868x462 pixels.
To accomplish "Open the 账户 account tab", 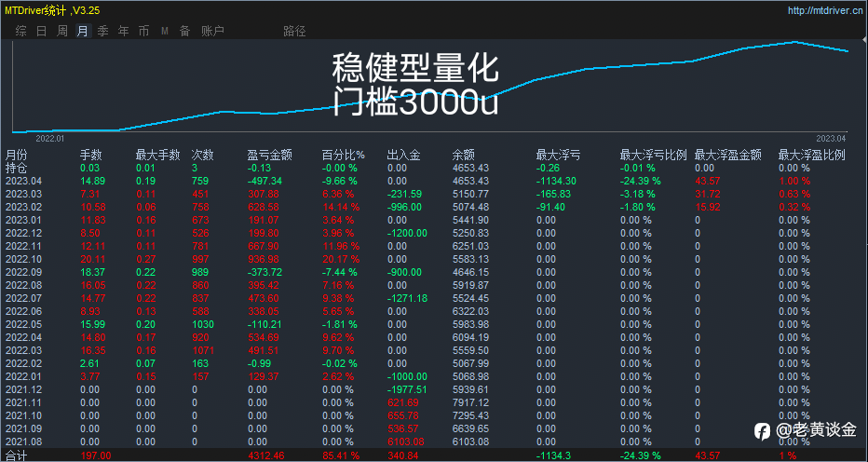I will 213,31.
